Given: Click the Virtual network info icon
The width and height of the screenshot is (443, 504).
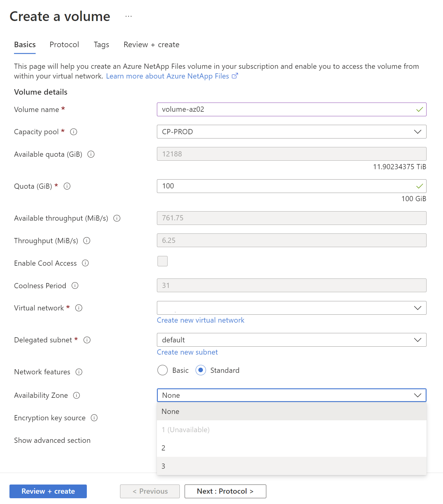Looking at the screenshot, I should [x=79, y=308].
